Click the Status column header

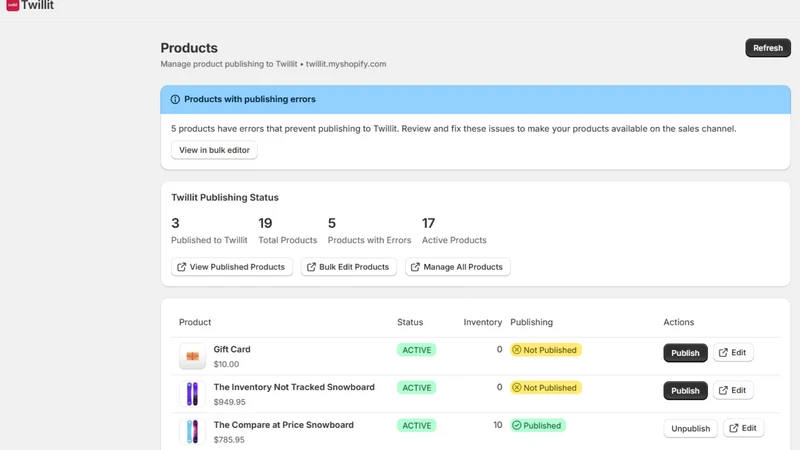click(x=410, y=322)
